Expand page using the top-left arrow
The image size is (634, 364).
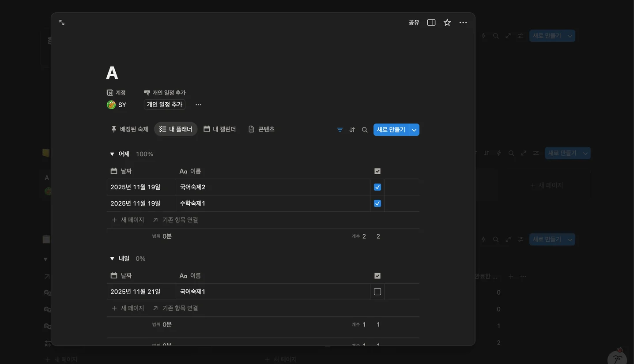(x=61, y=22)
